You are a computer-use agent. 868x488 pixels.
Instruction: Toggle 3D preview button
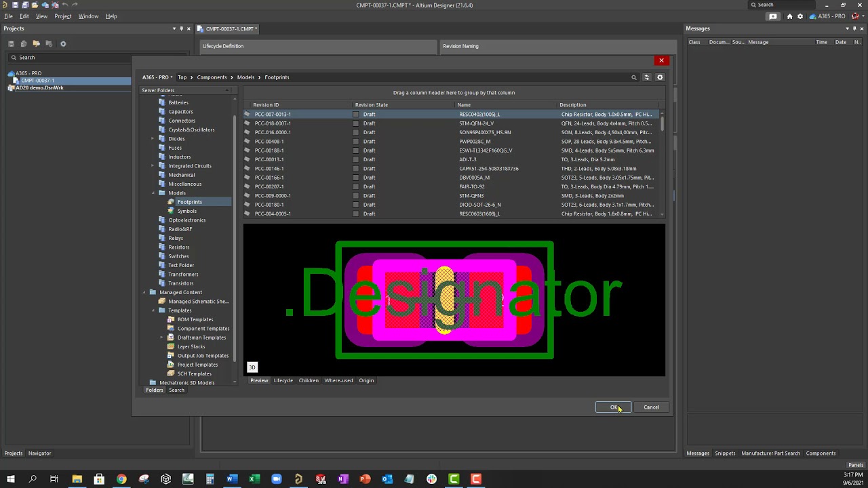point(252,367)
